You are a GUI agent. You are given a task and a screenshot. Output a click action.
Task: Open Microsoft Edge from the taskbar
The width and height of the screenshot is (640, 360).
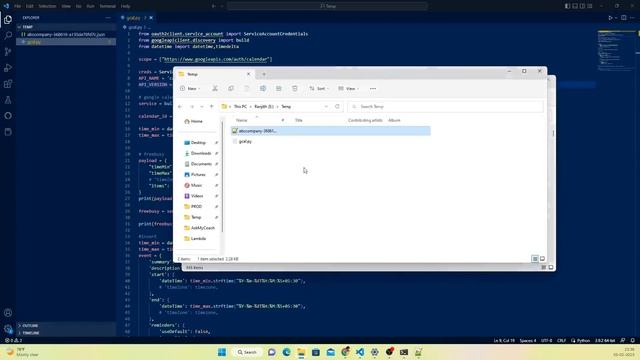[x=287, y=352]
